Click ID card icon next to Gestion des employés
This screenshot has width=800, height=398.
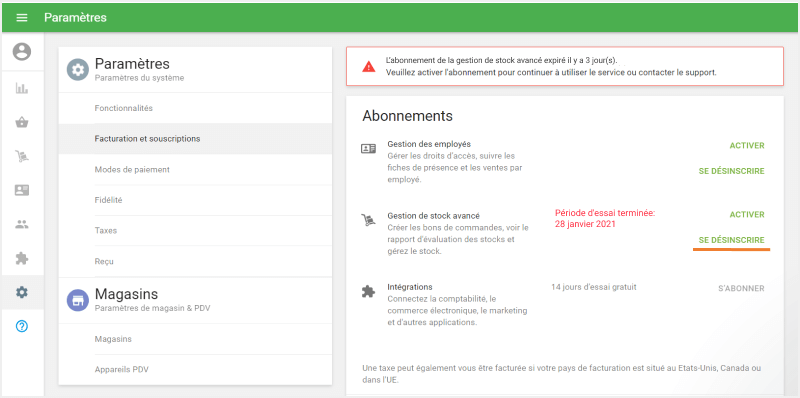pos(368,148)
